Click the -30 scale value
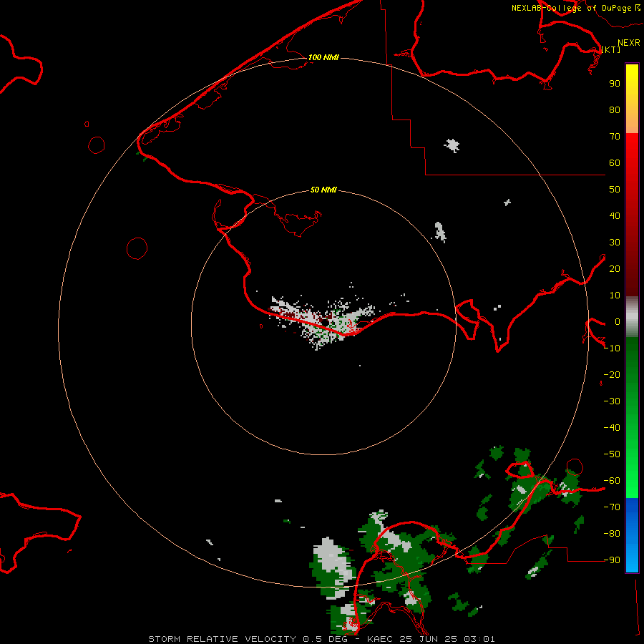The image size is (644, 644). pos(612,401)
